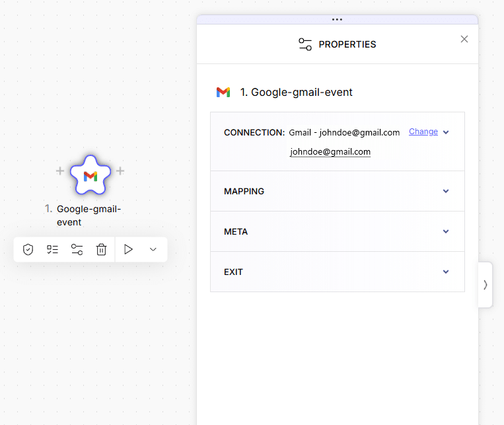
Task: Add a step after the Gmail node
Action: pyautogui.click(x=120, y=171)
